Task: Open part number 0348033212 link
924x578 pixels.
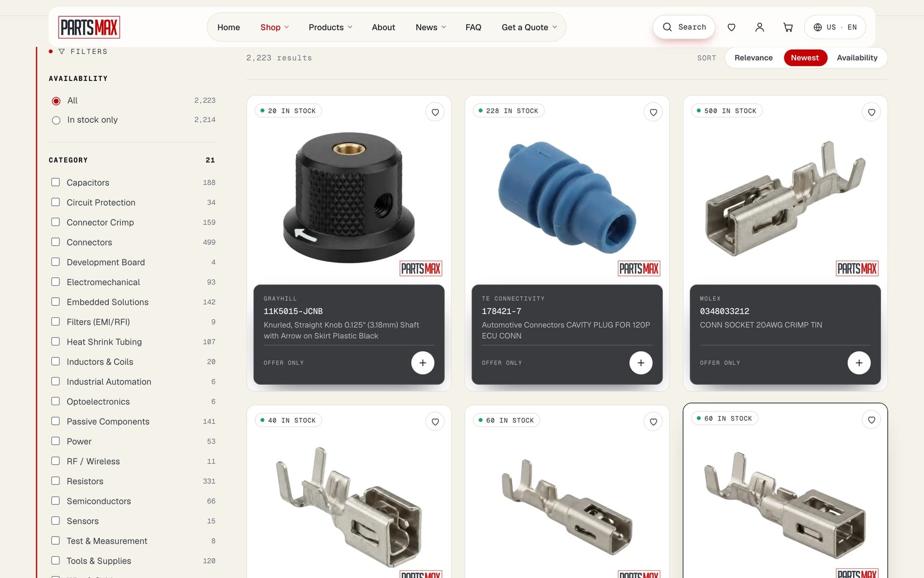Action: click(x=724, y=311)
